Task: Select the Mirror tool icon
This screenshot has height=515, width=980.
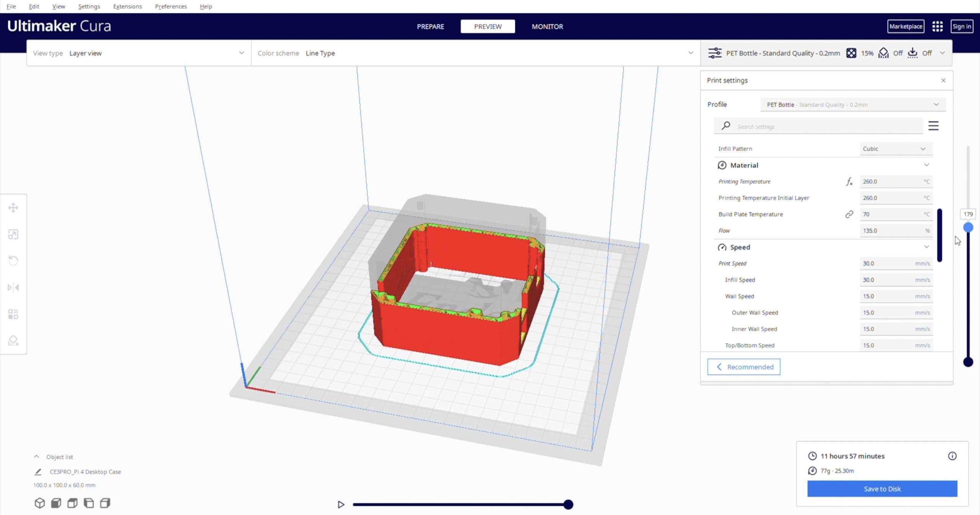Action: coord(13,287)
